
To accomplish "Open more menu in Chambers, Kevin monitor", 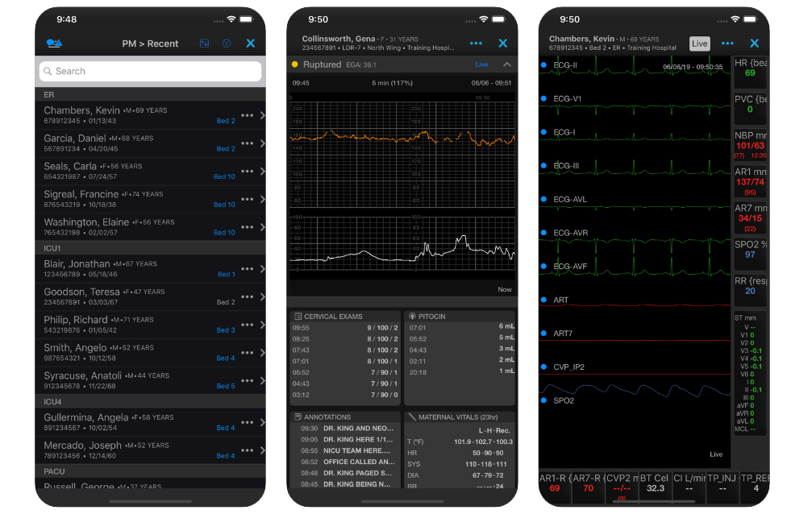I will pyautogui.click(x=727, y=44).
